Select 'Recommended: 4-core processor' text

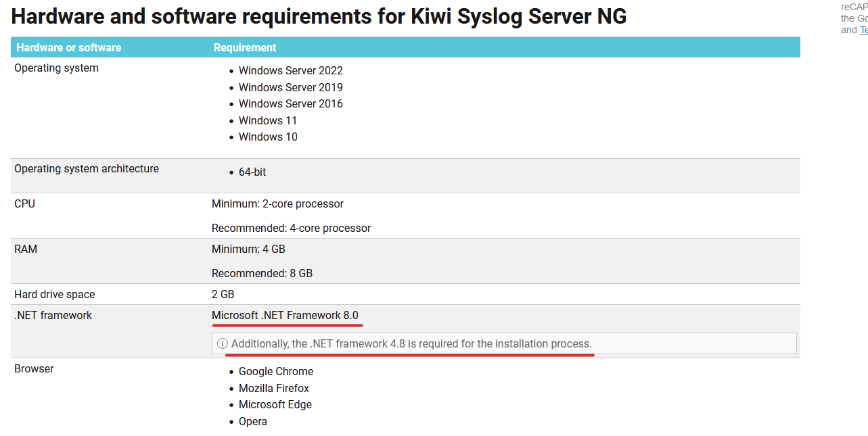pyautogui.click(x=291, y=228)
